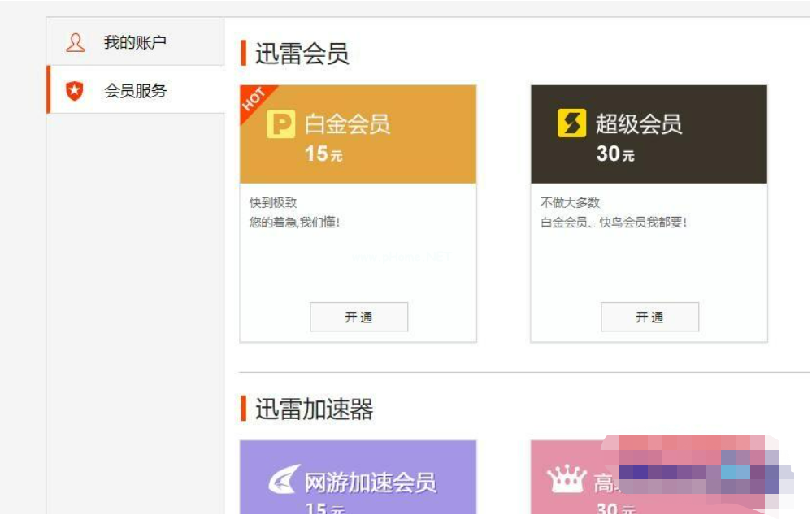Screen dimensions: 812x528
Task: Click the 白金会员 title text
Action: 347,124
